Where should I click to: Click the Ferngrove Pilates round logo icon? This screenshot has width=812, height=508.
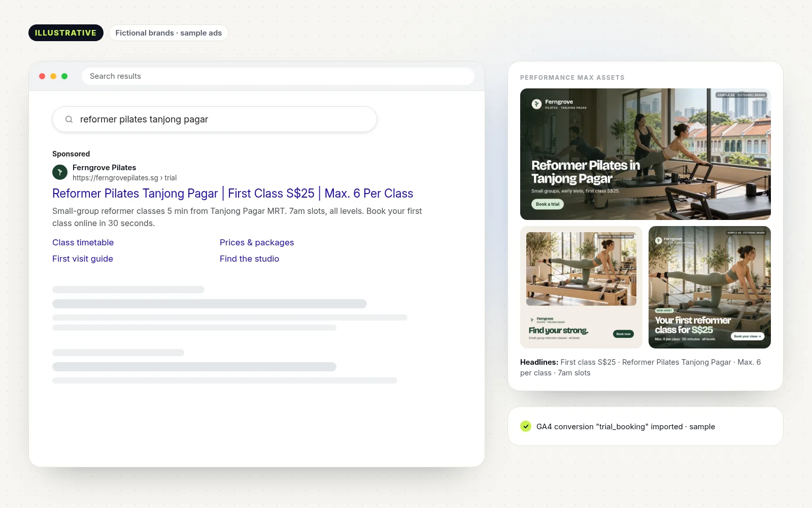pyautogui.click(x=60, y=172)
